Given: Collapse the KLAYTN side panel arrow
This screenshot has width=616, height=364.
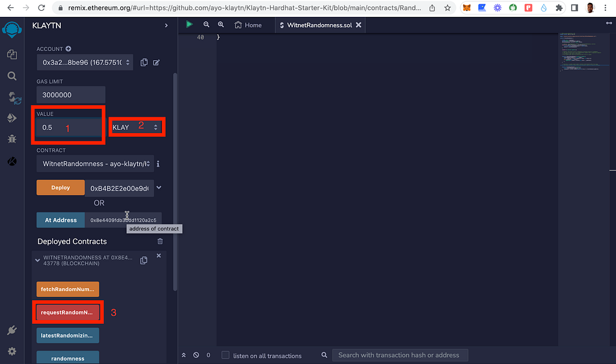Looking at the screenshot, I should click(166, 25).
